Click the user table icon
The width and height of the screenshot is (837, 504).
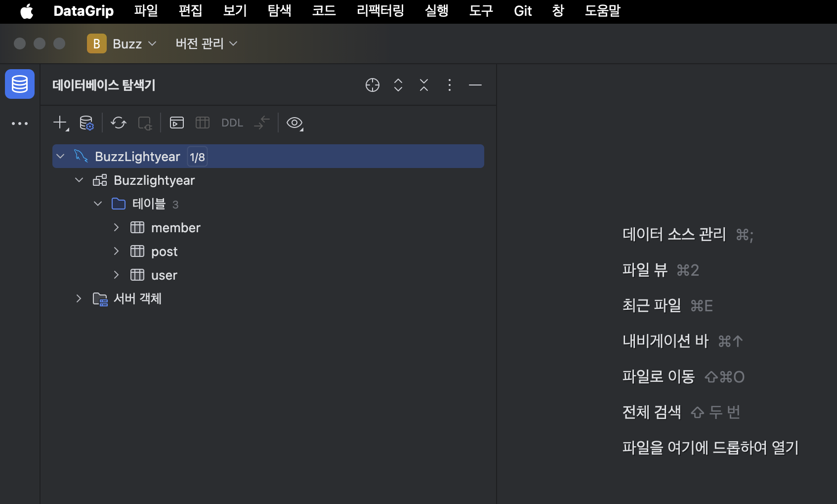(x=137, y=275)
